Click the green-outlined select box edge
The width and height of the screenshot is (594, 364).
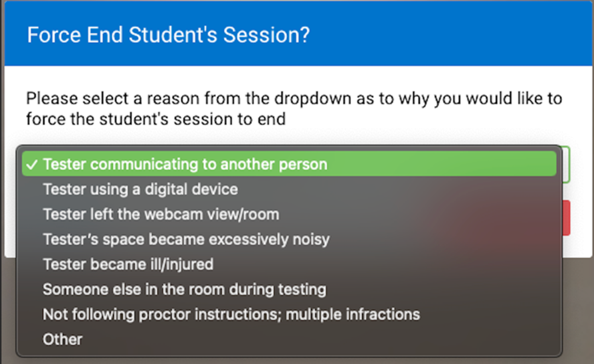click(x=566, y=164)
